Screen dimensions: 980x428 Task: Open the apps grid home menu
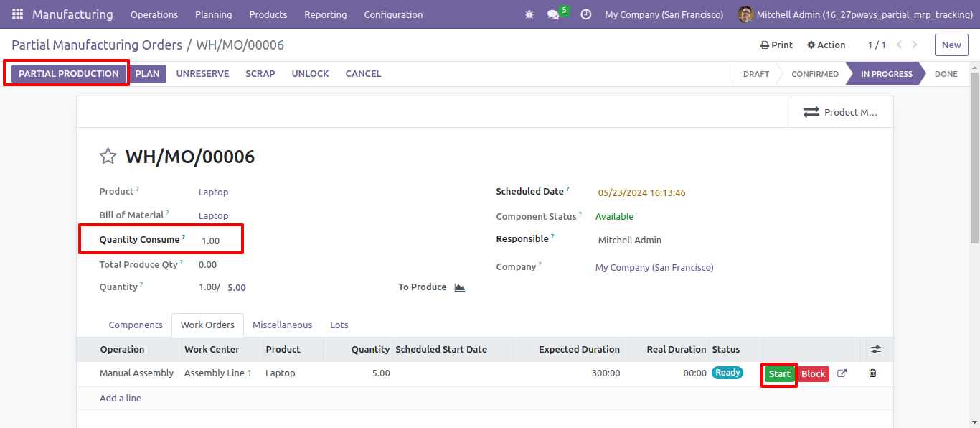(x=17, y=14)
